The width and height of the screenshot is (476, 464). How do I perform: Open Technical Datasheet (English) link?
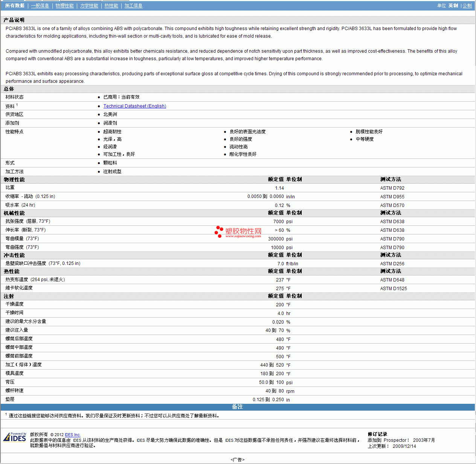point(135,106)
